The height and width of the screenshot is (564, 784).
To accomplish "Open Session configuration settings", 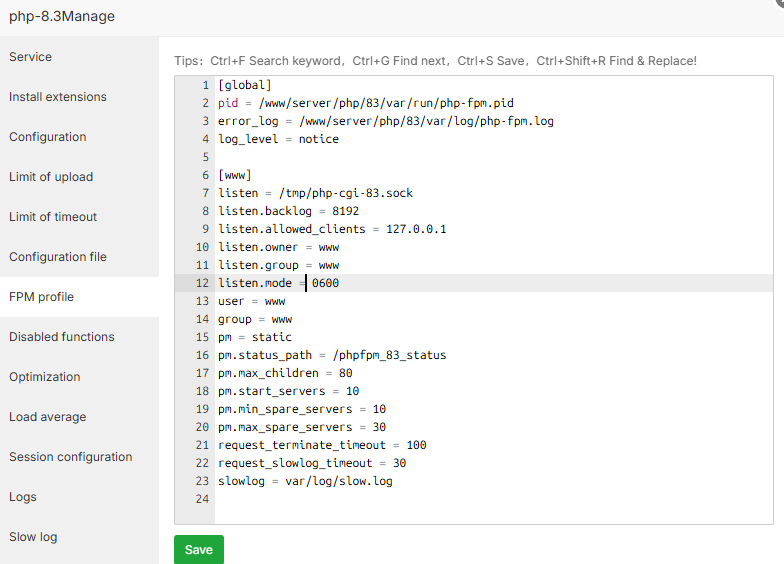I will [x=71, y=457].
